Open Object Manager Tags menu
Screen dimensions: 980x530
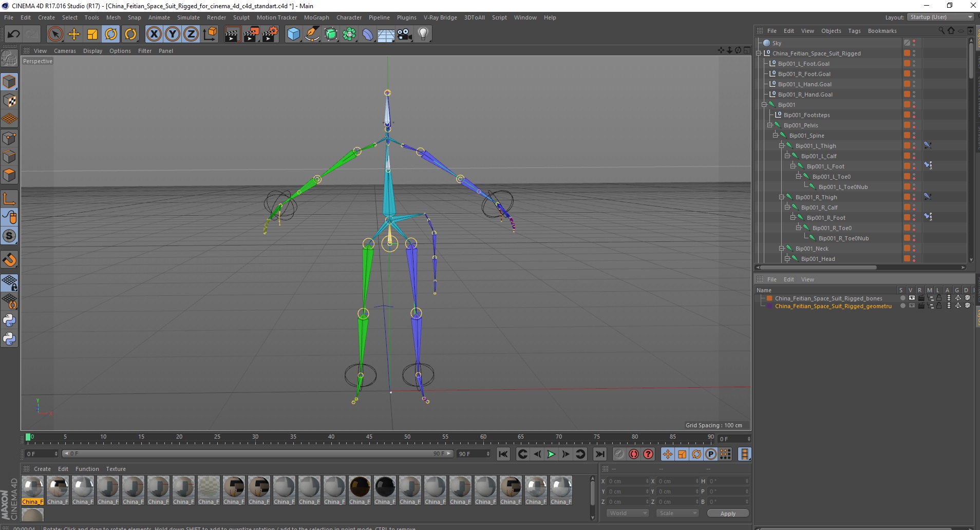coord(854,31)
